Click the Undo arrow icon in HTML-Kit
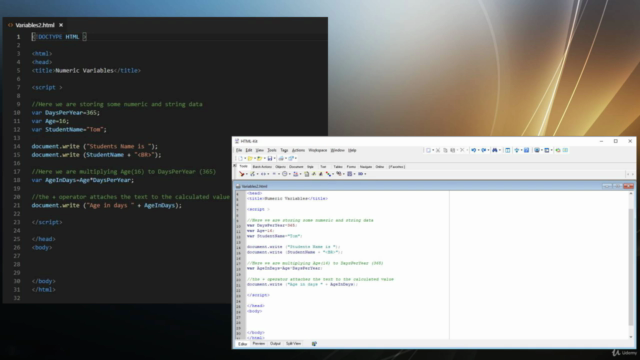The height and width of the screenshot is (360, 640). tap(473, 150)
